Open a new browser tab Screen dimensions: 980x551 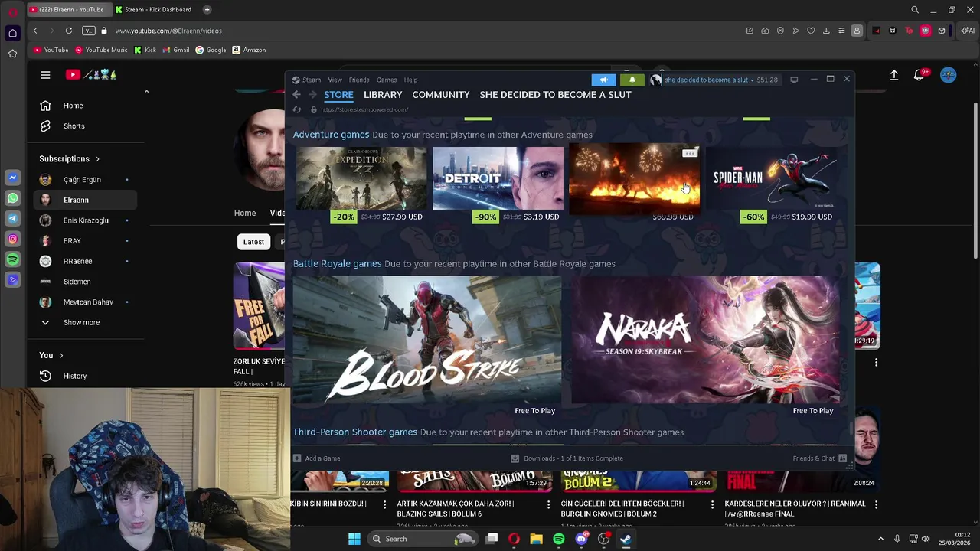pyautogui.click(x=207, y=10)
